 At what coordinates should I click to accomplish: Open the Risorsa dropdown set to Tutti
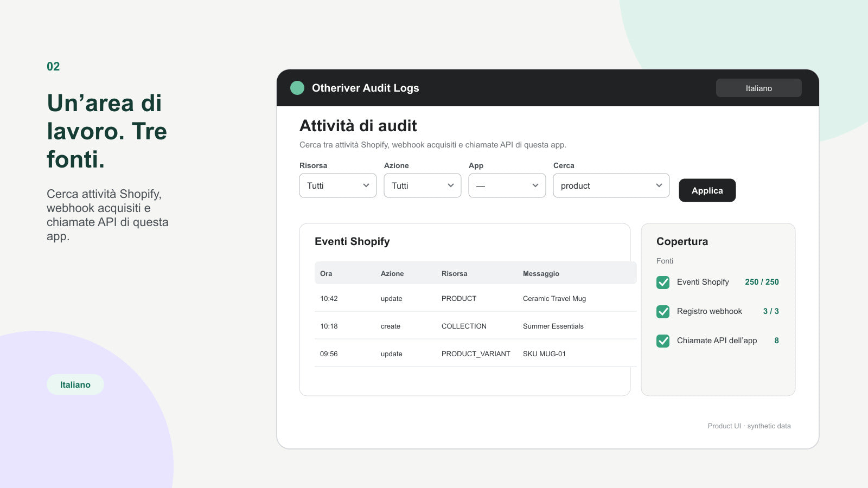pos(338,185)
